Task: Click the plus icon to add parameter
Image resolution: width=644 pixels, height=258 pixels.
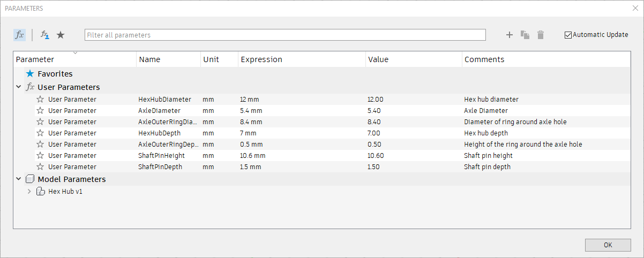Action: (510, 35)
